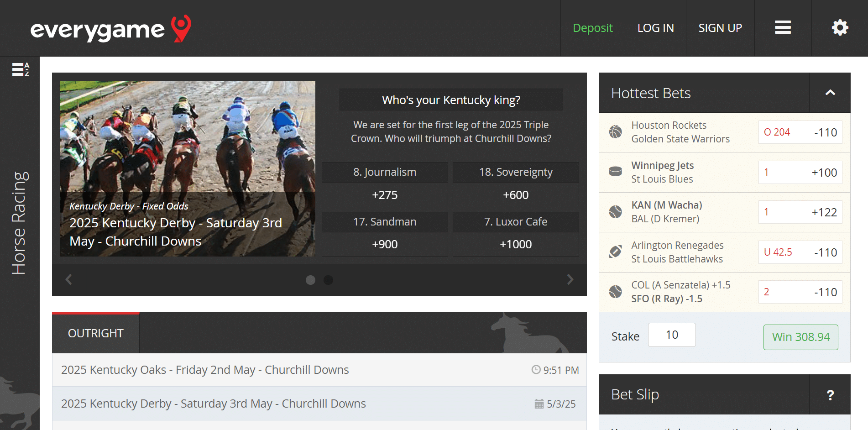Click the Arlington Renegades St Louis Battlehawks matchup
The height and width of the screenshot is (430, 868).
tap(677, 252)
